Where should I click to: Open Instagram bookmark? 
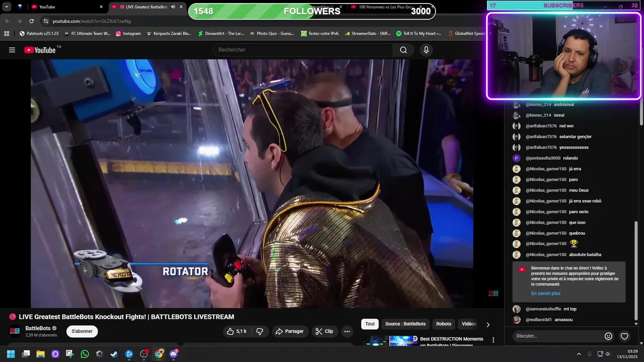coord(128,34)
